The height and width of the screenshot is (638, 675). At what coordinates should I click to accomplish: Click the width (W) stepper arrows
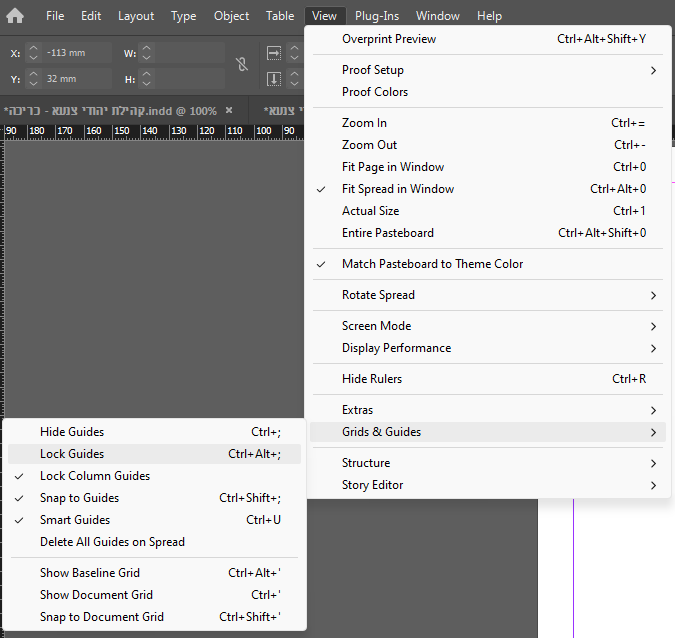pos(148,53)
